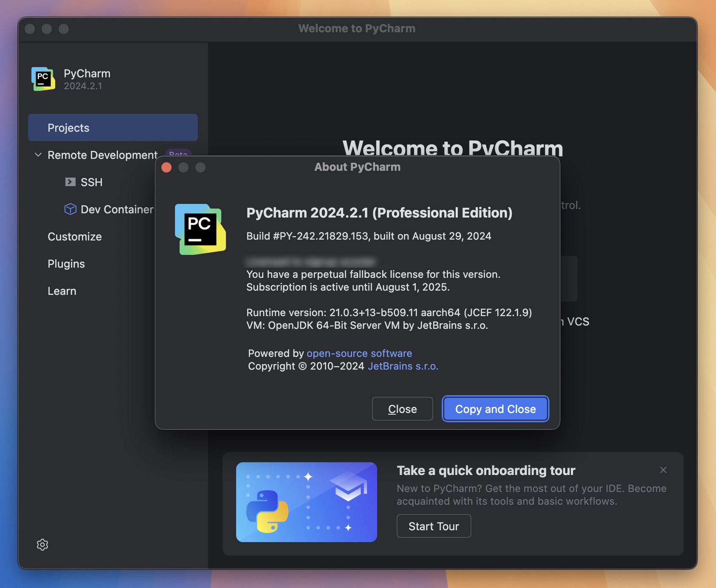Open the settings gear in Welcome window
The width and height of the screenshot is (716, 588).
[42, 544]
